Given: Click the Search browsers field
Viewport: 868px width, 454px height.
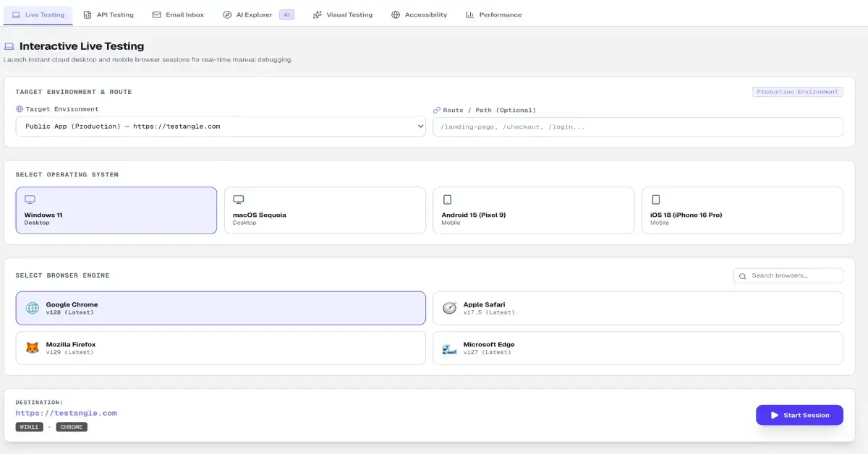Looking at the screenshot, I should 788,275.
